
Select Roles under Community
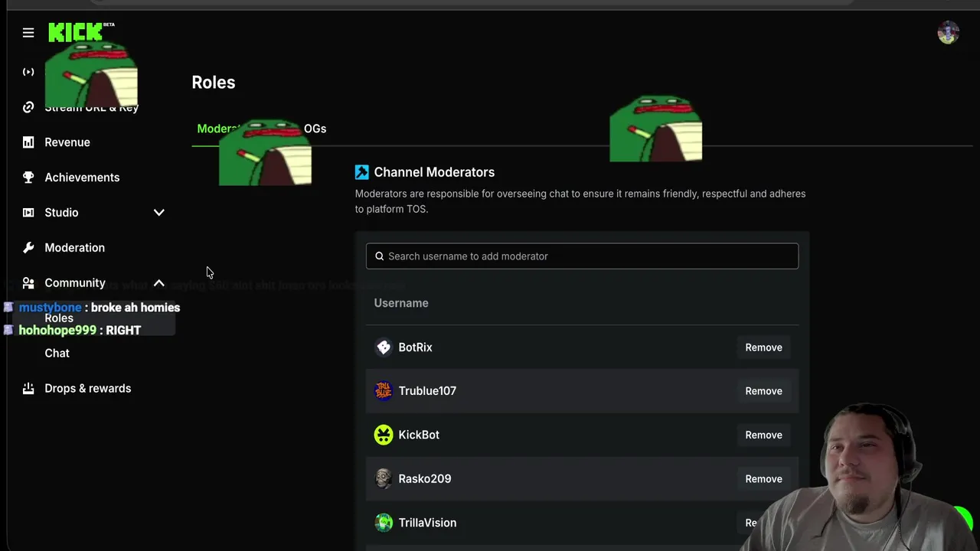[x=59, y=318]
